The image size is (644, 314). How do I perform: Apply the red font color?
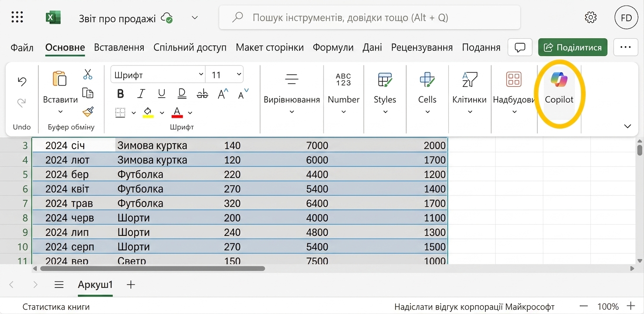177,113
